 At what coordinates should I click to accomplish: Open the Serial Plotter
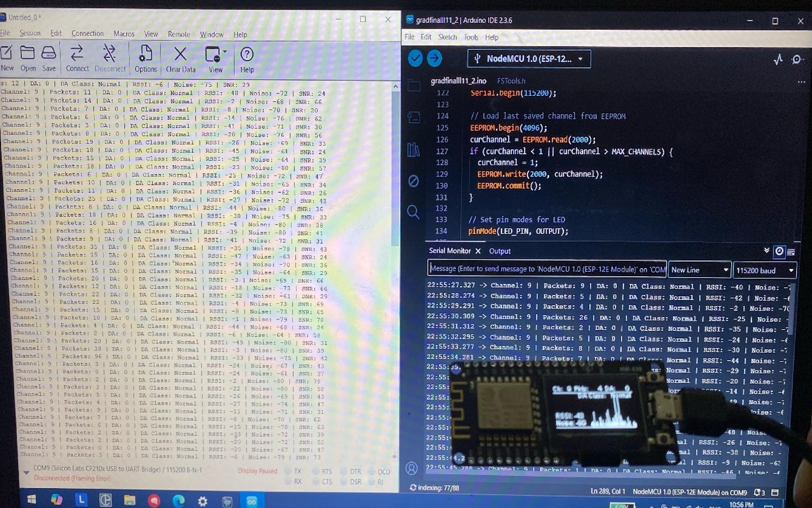tap(778, 59)
